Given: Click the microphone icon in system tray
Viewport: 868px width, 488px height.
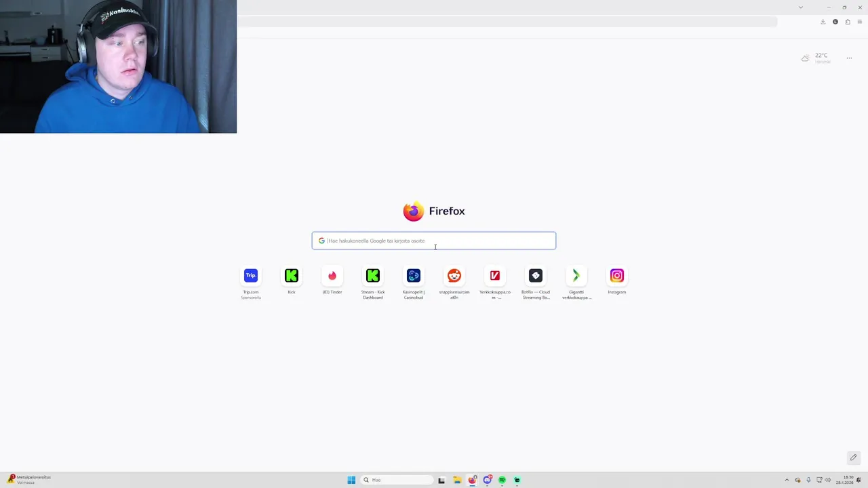Looking at the screenshot, I should click(x=808, y=480).
